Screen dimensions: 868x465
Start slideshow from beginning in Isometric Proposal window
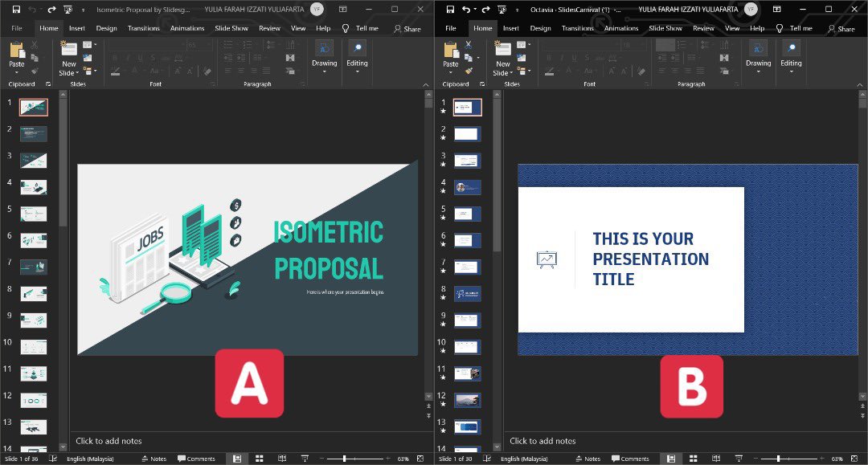68,10
